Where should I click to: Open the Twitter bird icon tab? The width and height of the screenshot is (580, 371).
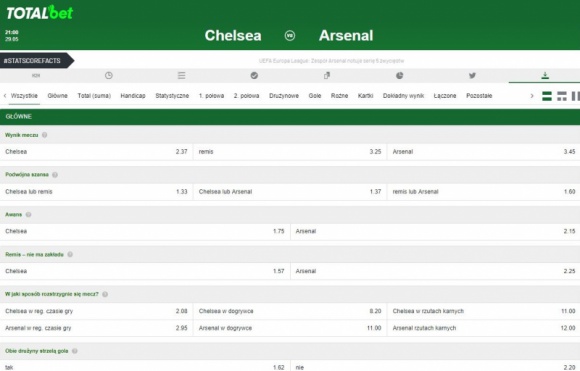[472, 75]
